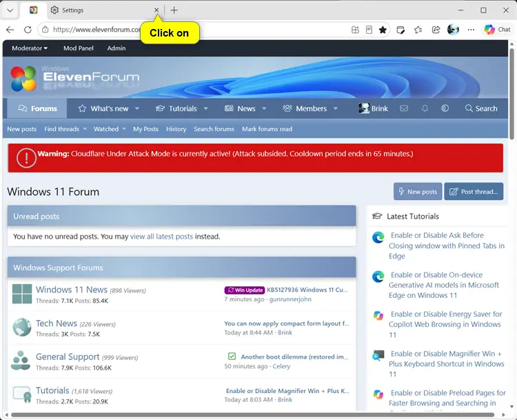Enter immersive reader mode
The image size is (517, 420).
[369, 30]
